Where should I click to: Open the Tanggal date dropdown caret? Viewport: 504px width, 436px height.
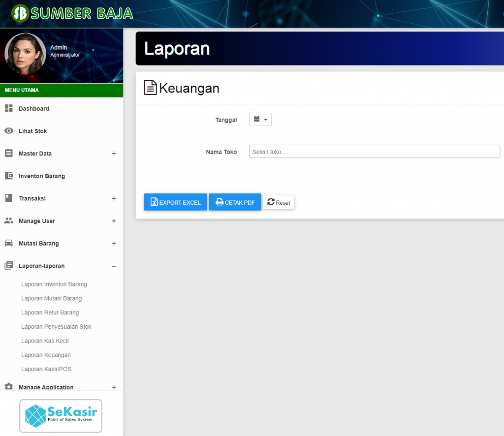pos(265,120)
